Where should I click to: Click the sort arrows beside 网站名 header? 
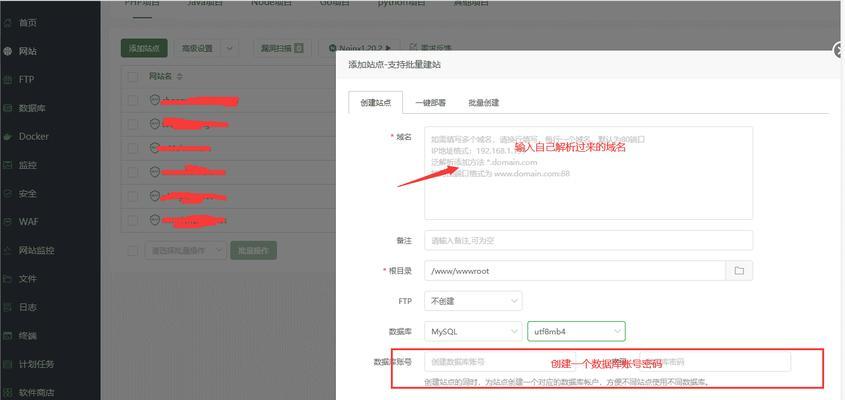(179, 77)
